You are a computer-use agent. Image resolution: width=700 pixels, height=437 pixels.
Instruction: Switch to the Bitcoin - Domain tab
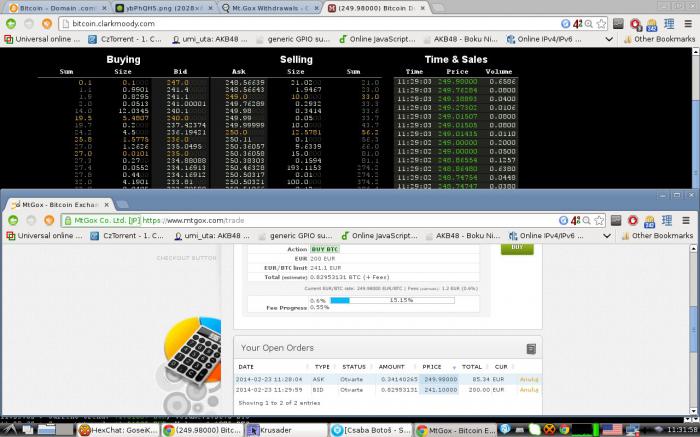pyautogui.click(x=58, y=8)
